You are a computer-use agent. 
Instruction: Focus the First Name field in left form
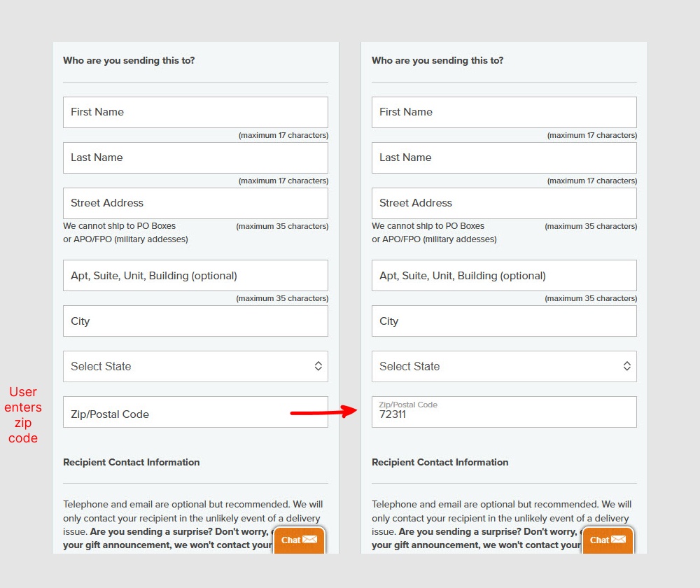coord(195,112)
